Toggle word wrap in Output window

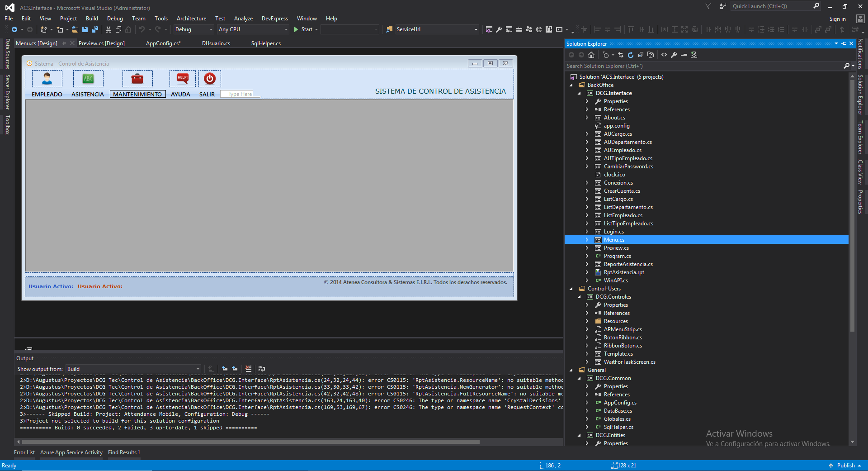[262, 369]
